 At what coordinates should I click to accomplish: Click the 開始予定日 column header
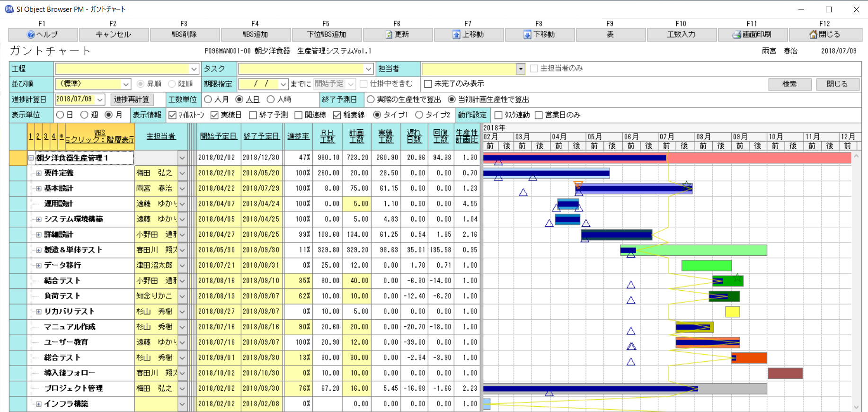click(219, 136)
